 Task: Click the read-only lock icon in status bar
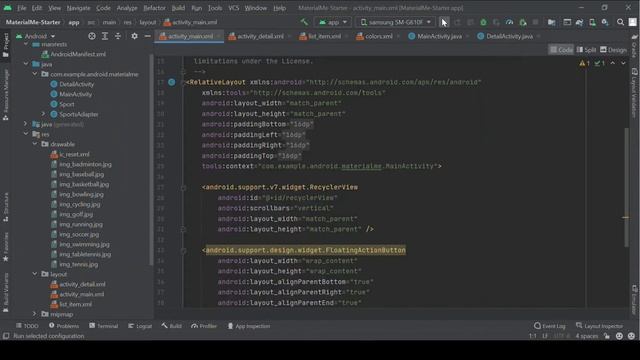point(607,336)
